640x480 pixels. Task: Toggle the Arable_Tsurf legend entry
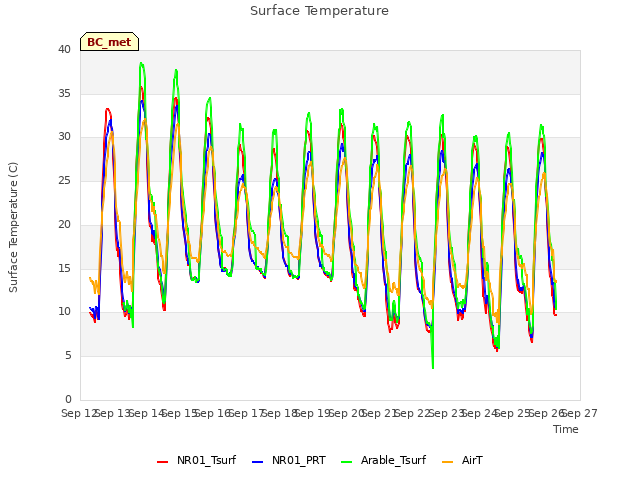pos(383,460)
